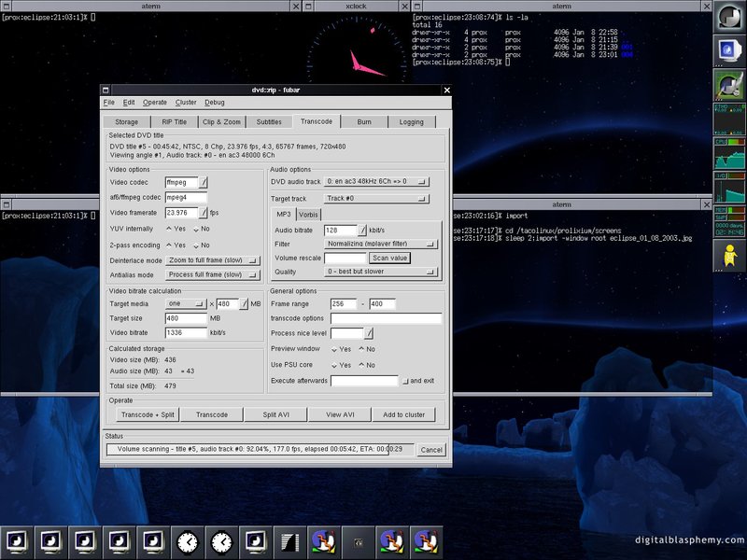Open the blue monitor icon in right dock

(x=727, y=50)
